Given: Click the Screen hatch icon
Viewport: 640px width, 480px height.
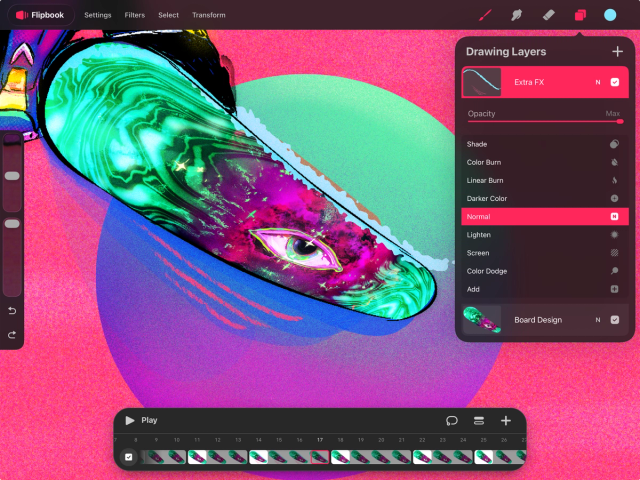Looking at the screenshot, I should click(614, 253).
